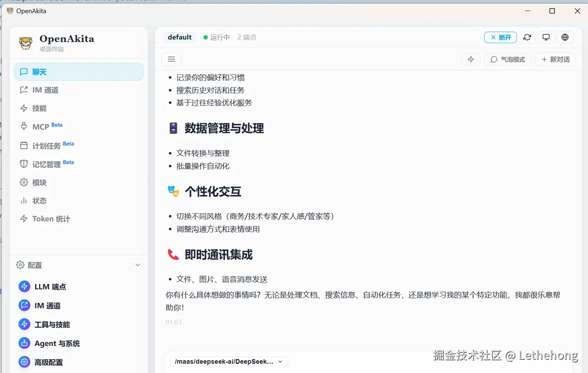
Task: Collapse the 配置 configuration section
Action: coord(137,265)
